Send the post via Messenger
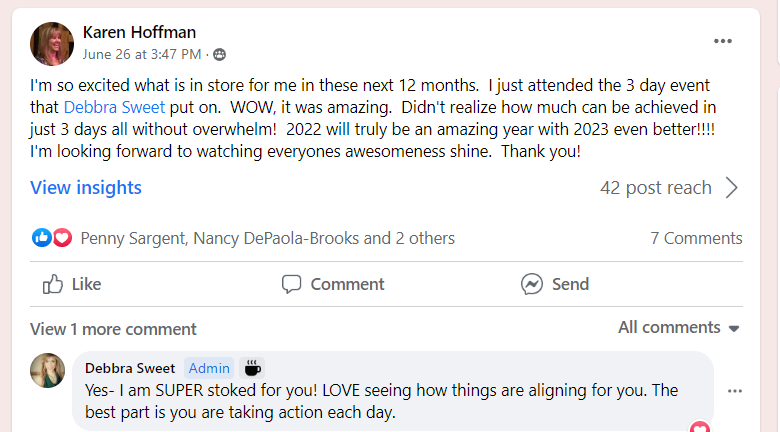Image resolution: width=780 pixels, height=432 pixels. pyautogui.click(x=555, y=284)
